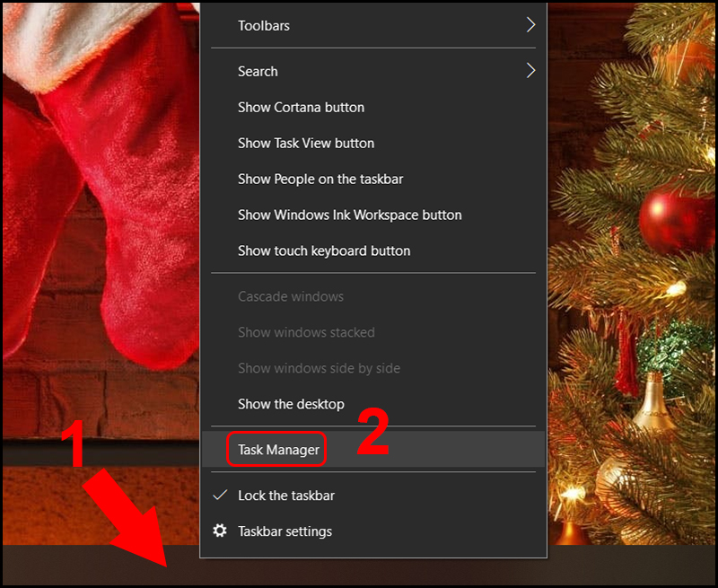
Task: Click the checkmark next to Lock the taskbar
Action: [219, 495]
